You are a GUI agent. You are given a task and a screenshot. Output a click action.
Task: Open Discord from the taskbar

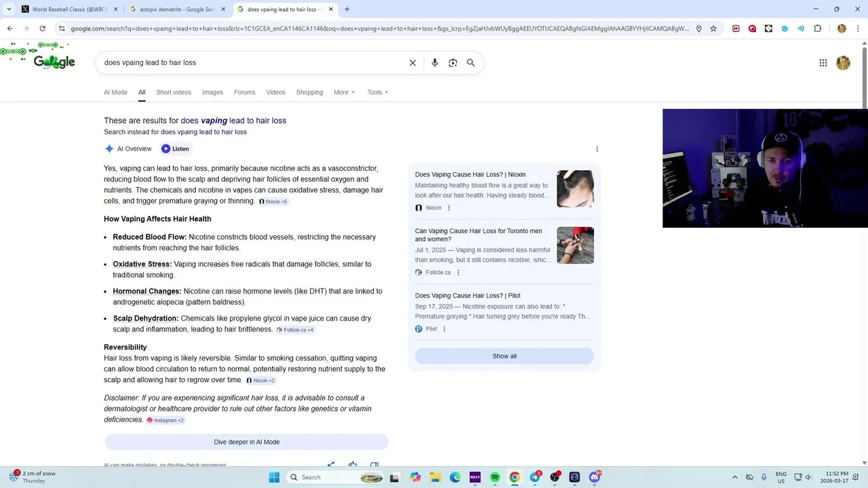click(x=595, y=477)
